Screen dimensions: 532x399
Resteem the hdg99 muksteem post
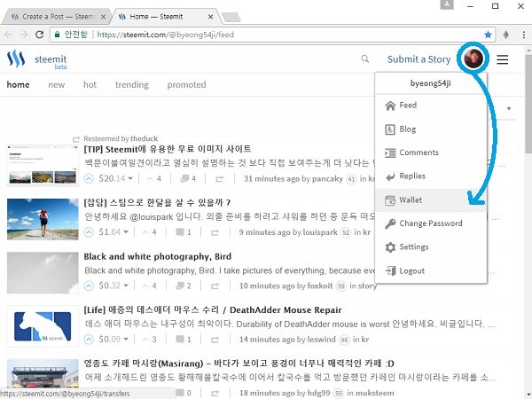[215, 393]
